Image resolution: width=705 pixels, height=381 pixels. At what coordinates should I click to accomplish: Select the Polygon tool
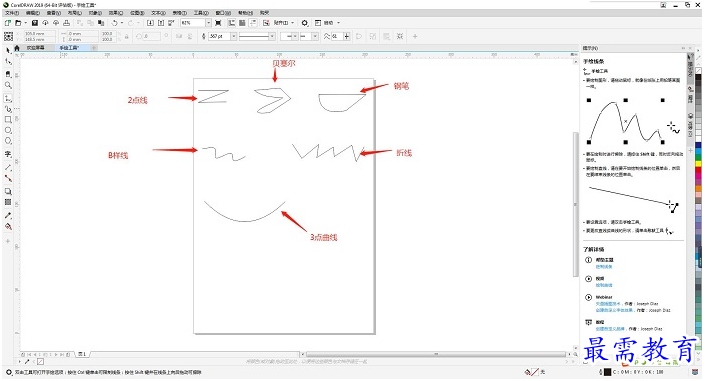(x=8, y=141)
